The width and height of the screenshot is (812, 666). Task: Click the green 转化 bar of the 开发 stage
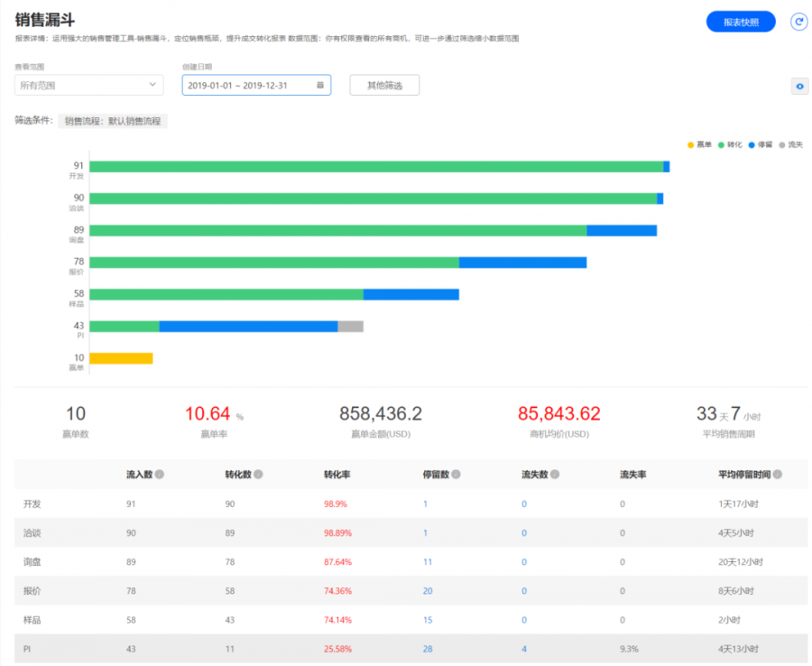376,167
